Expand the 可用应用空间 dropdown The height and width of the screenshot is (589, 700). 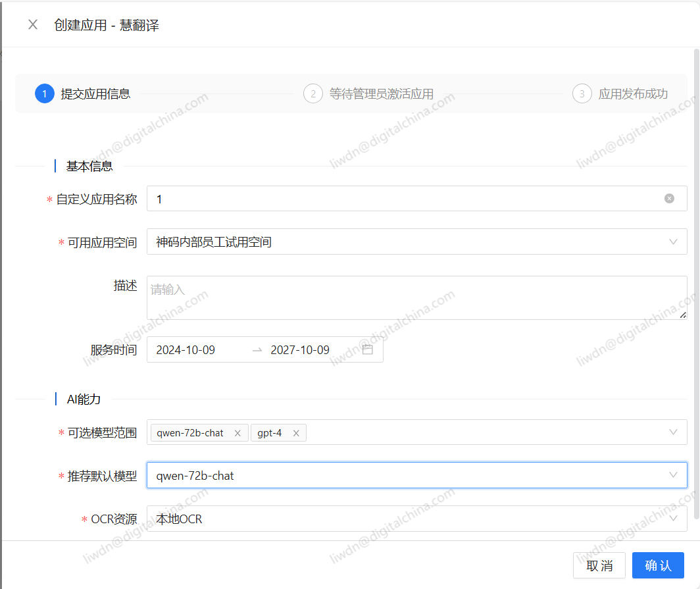tap(673, 242)
